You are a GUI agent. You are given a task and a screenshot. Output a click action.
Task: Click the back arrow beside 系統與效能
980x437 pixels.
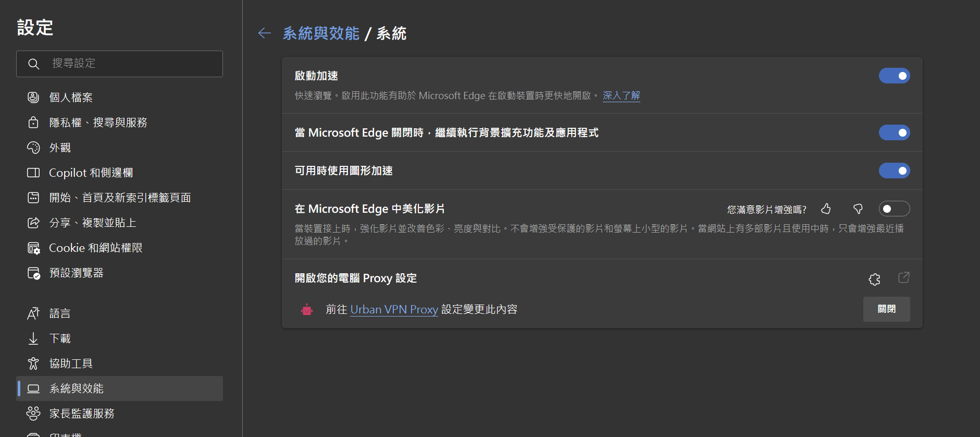click(x=265, y=33)
